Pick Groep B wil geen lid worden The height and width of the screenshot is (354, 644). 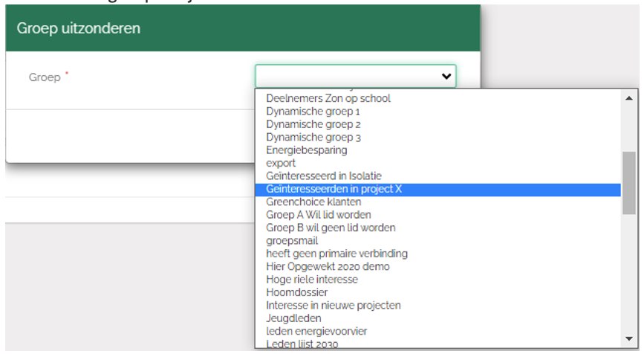(x=331, y=228)
